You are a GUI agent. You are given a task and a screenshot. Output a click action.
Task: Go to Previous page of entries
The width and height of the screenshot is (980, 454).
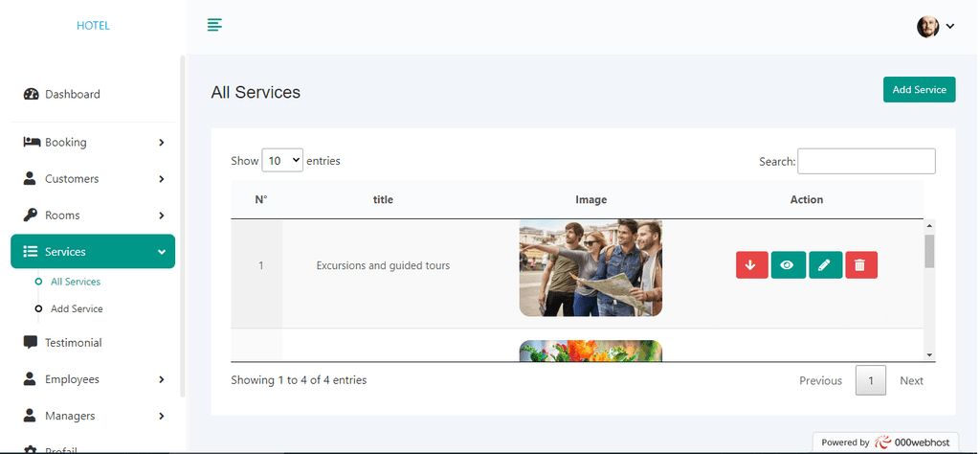pos(820,380)
